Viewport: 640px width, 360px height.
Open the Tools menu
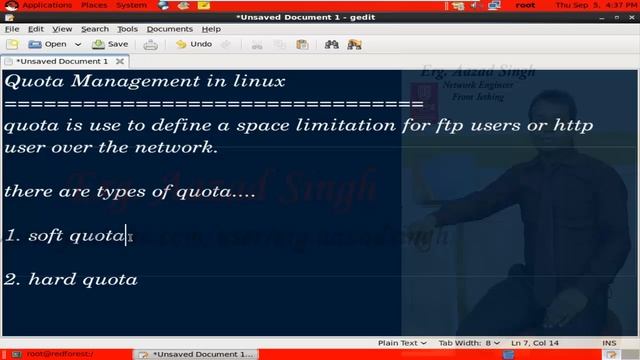pos(127,29)
